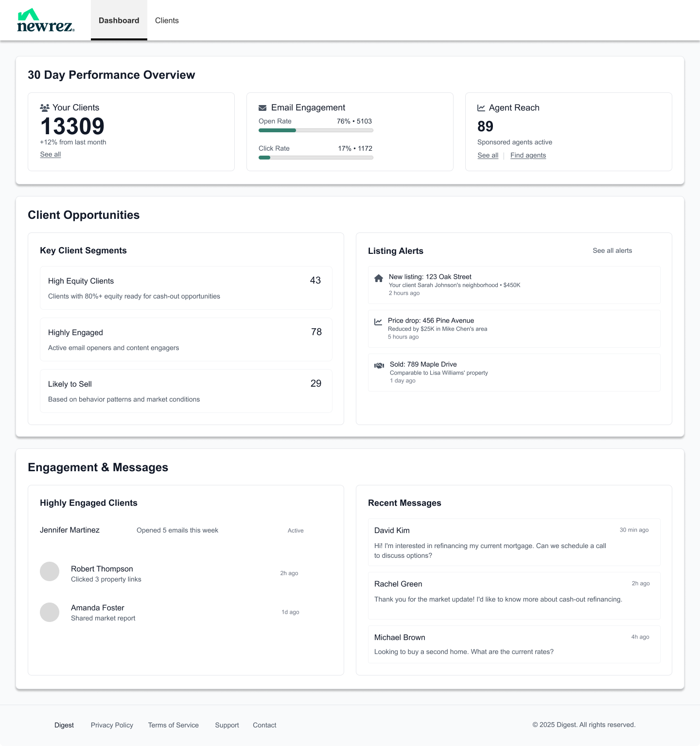Open the Privacy Policy footer link
Screen dimensions: 700x746
(x=112, y=725)
